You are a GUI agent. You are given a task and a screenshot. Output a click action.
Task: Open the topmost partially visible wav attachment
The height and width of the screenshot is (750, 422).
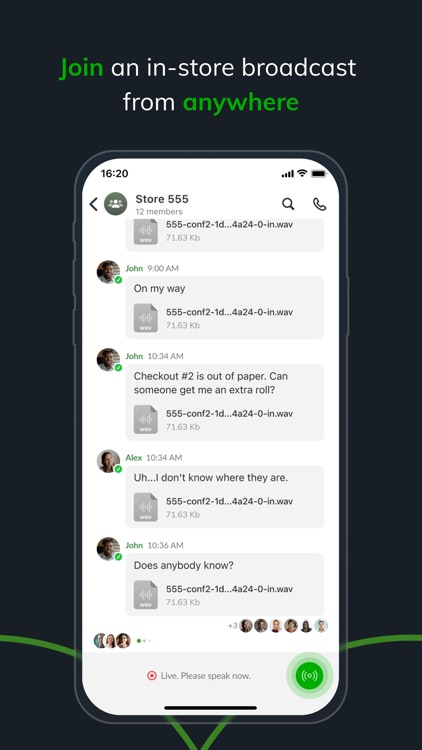click(x=213, y=232)
